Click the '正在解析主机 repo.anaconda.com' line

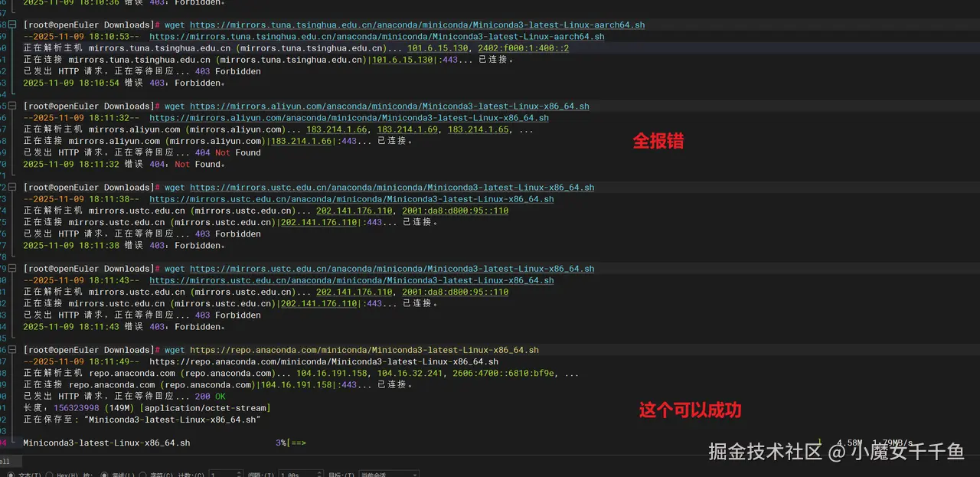pyautogui.click(x=301, y=373)
